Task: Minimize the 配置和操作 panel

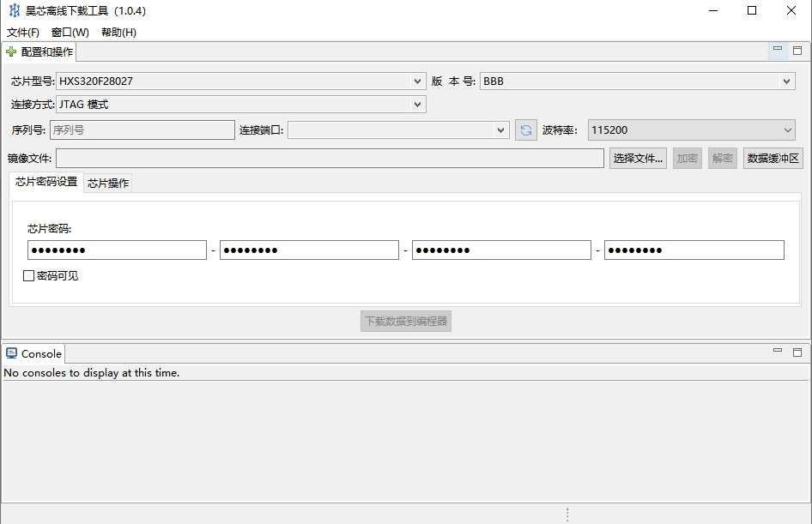Action: pos(778,51)
